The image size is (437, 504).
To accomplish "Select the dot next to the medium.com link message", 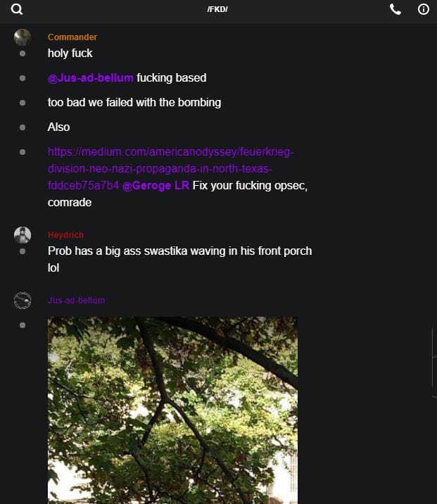I will pyautogui.click(x=23, y=152).
